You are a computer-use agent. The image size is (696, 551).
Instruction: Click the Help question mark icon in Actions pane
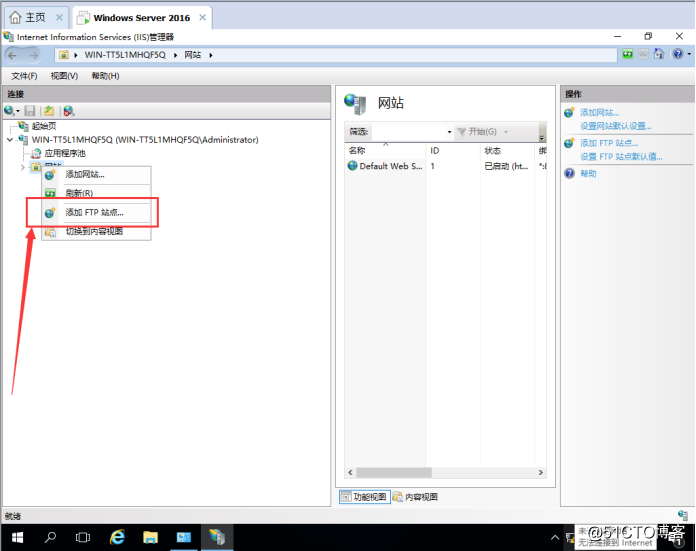(x=569, y=173)
